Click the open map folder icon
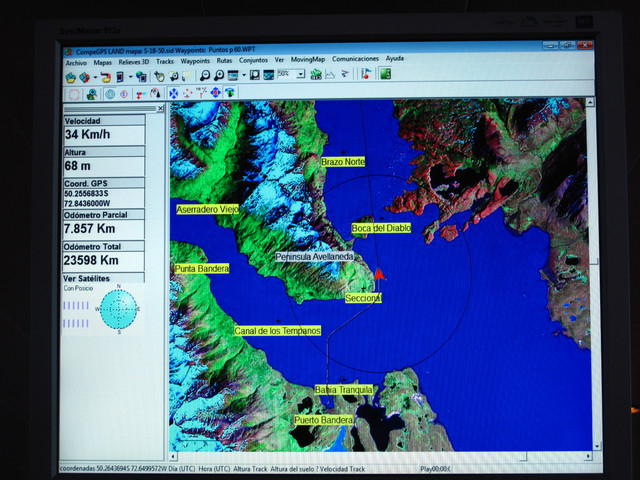 71,77
